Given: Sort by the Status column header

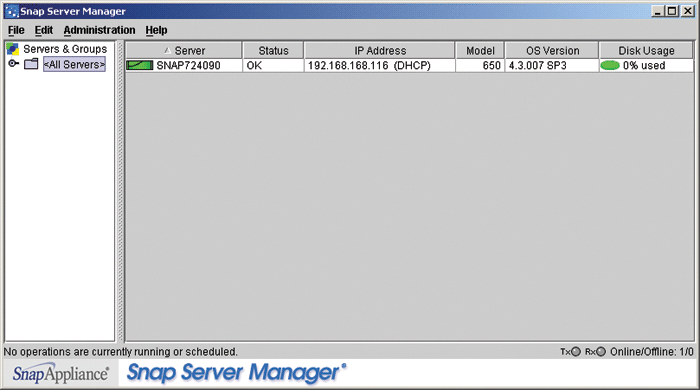Looking at the screenshot, I should point(273,50).
